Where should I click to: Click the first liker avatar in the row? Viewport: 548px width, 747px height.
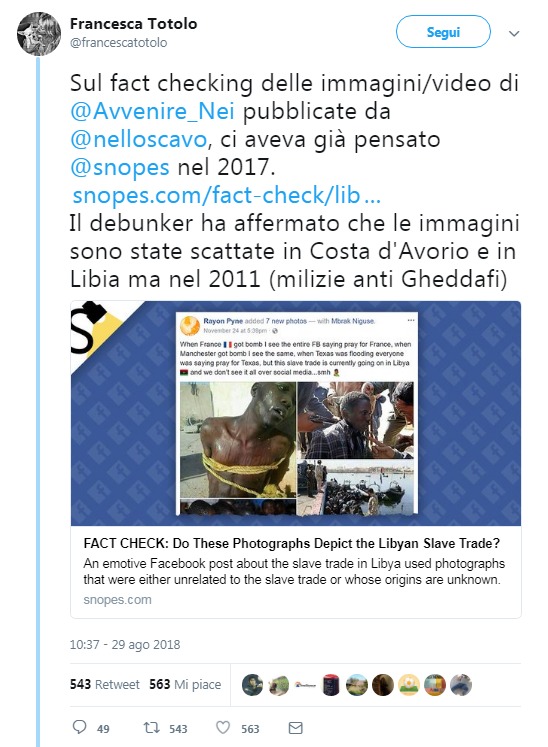253,685
